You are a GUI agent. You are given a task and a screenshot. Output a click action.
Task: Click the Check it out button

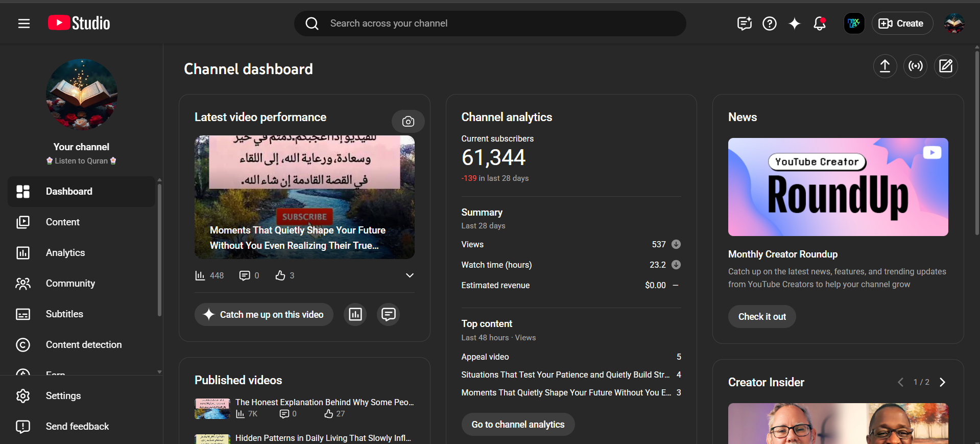click(762, 317)
